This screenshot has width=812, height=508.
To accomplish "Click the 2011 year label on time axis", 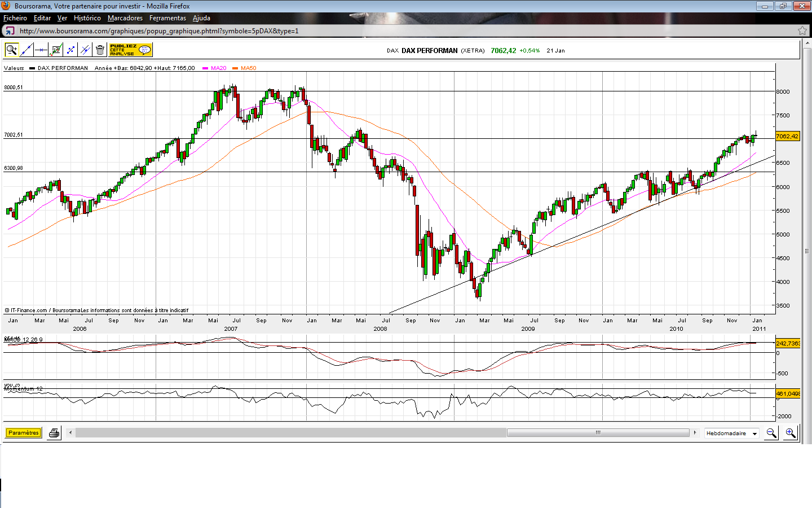I will 760,329.
